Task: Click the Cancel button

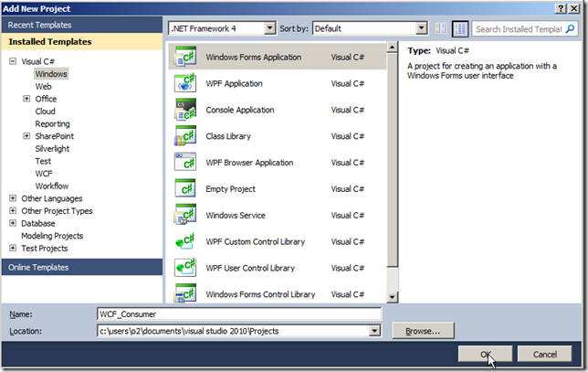Action: tap(544, 354)
